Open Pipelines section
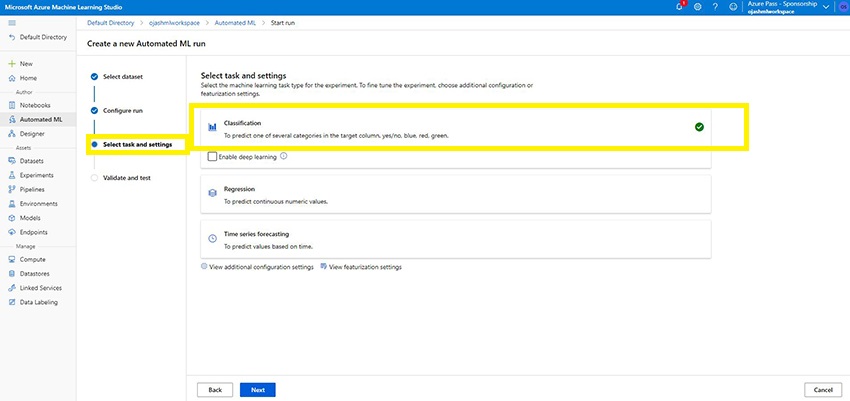 (x=27, y=190)
